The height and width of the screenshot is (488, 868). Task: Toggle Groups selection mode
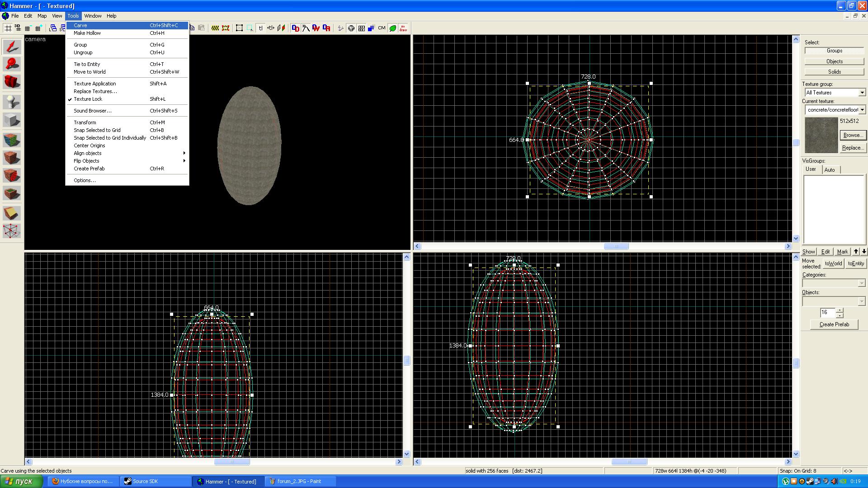[834, 51]
